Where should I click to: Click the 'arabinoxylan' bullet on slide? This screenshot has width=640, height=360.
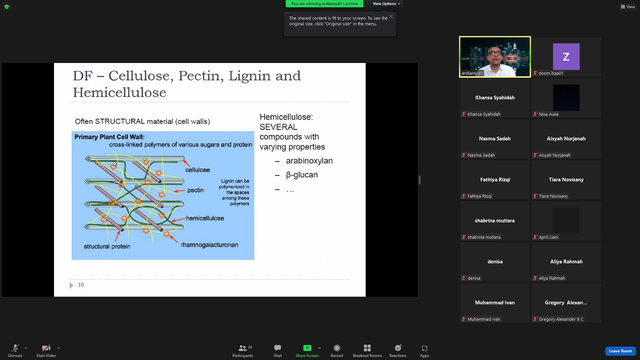pos(309,161)
